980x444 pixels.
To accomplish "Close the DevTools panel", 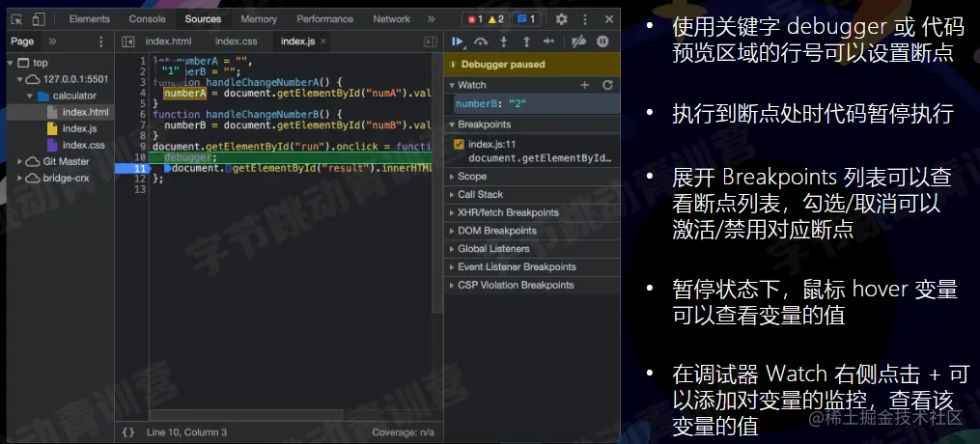I will pos(609,19).
